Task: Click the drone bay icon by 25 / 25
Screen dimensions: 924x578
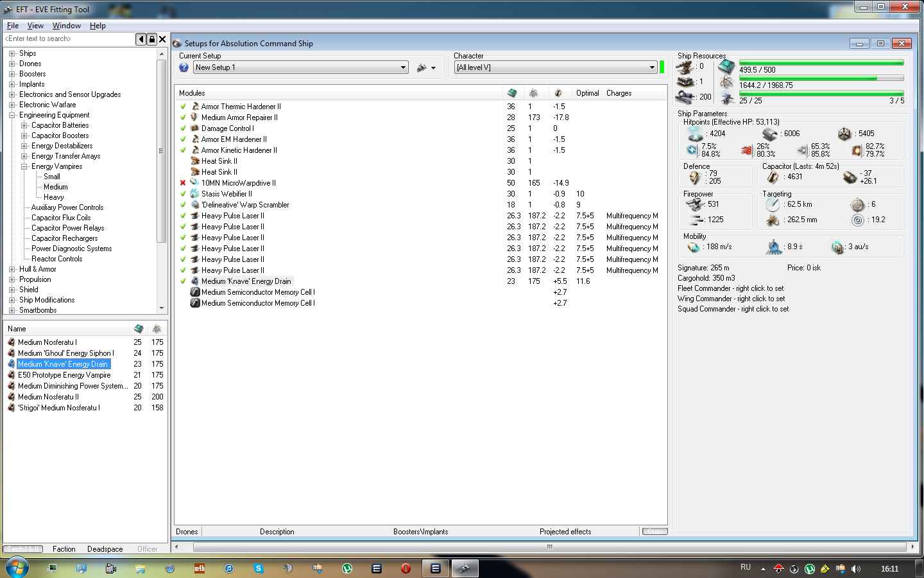Action: (726, 98)
